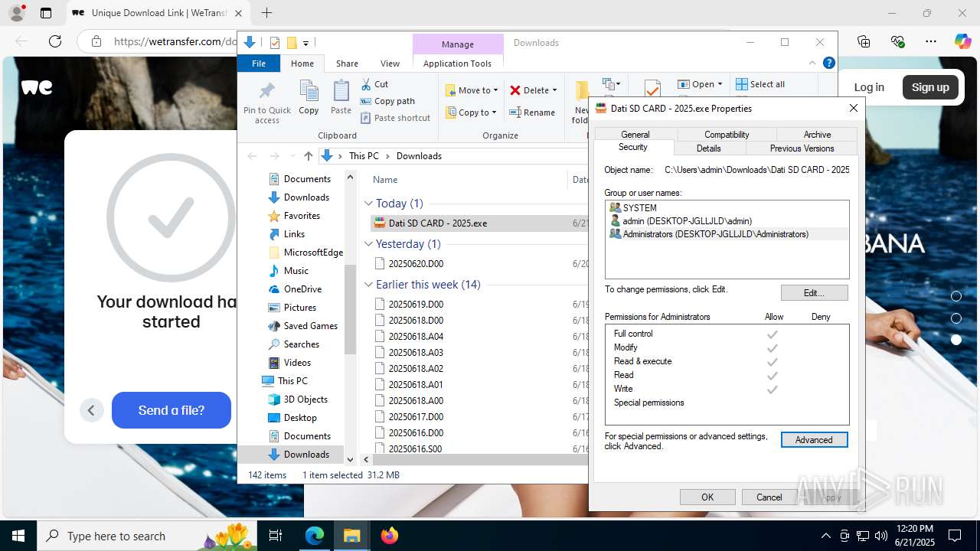The width and height of the screenshot is (980, 551).
Task: Click Sign up on WeTransfer
Action: tap(930, 87)
